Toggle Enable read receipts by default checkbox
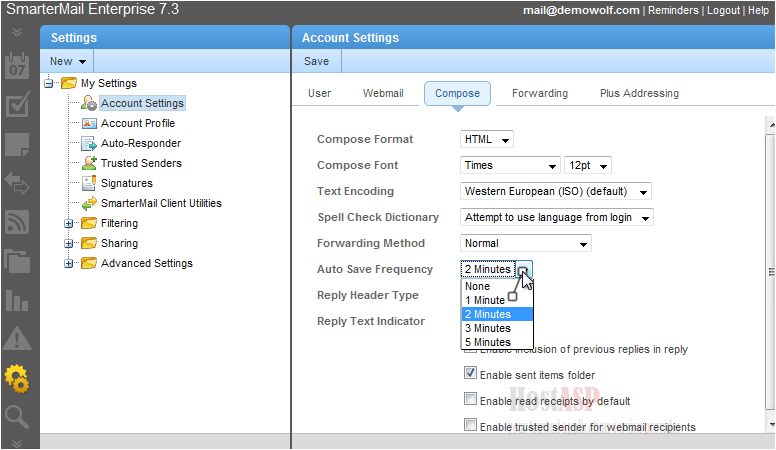The width and height of the screenshot is (776, 450). (470, 399)
